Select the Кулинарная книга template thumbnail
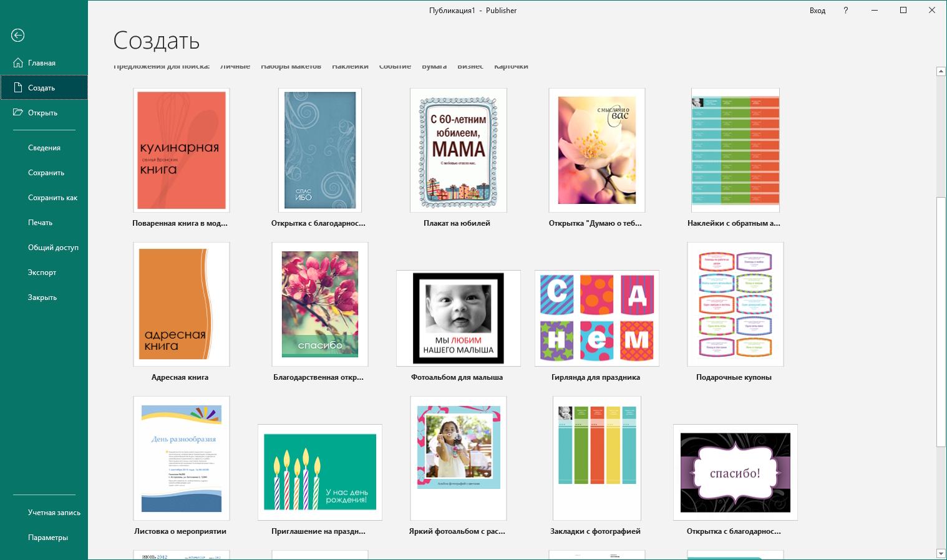This screenshot has width=947, height=560. (181, 150)
